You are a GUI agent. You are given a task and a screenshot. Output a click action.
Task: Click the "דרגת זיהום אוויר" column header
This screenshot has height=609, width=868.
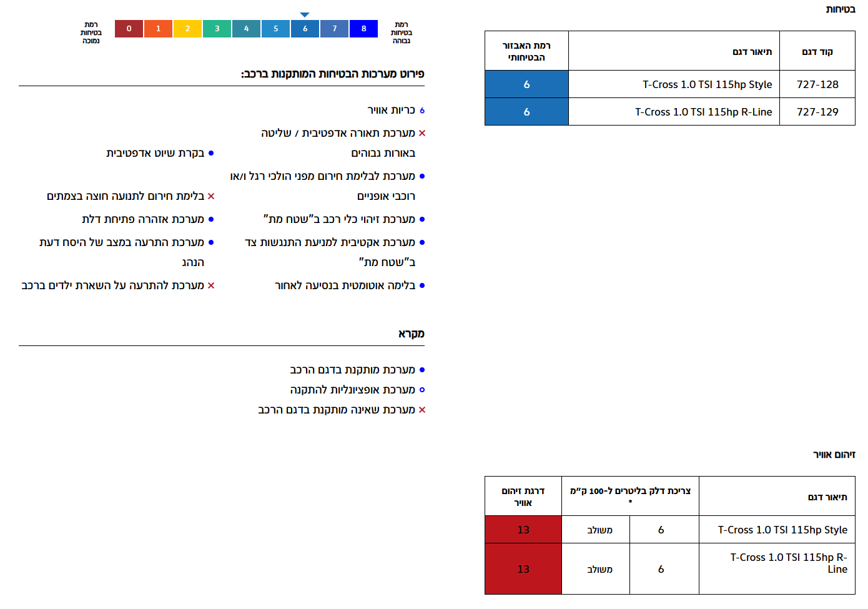pos(523,497)
